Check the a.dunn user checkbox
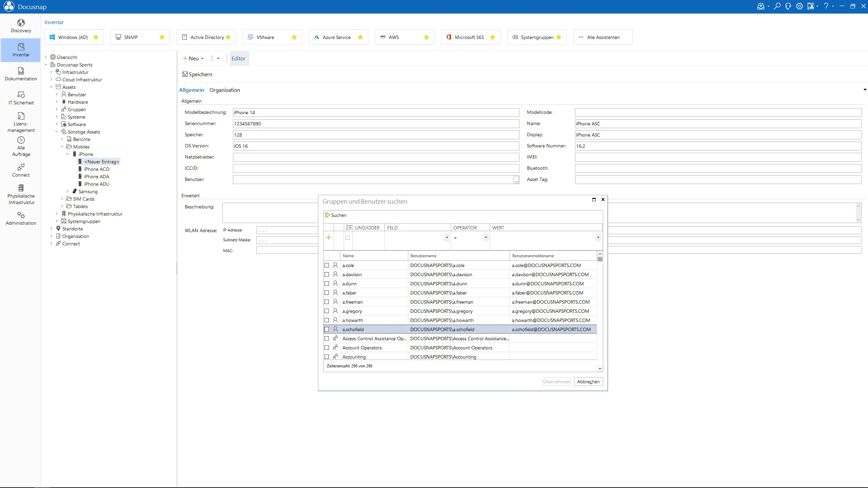Viewport: 868px width, 488px height. point(327,284)
